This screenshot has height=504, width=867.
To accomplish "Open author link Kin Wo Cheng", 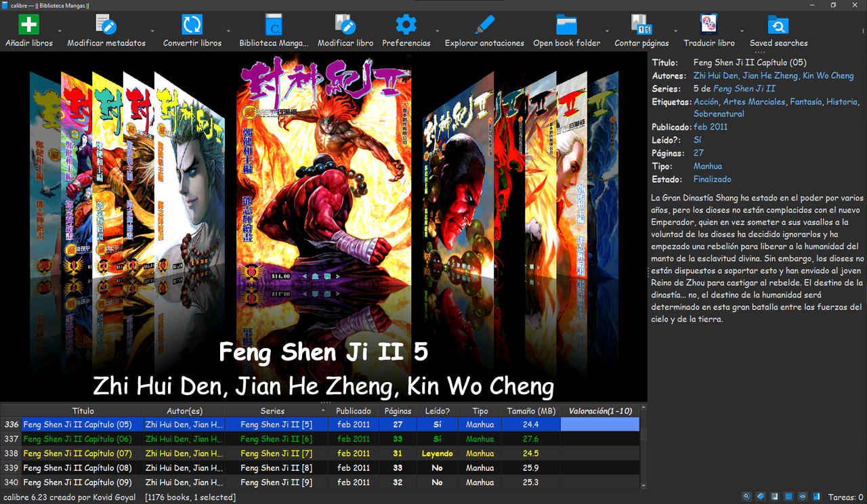I will [x=828, y=76].
